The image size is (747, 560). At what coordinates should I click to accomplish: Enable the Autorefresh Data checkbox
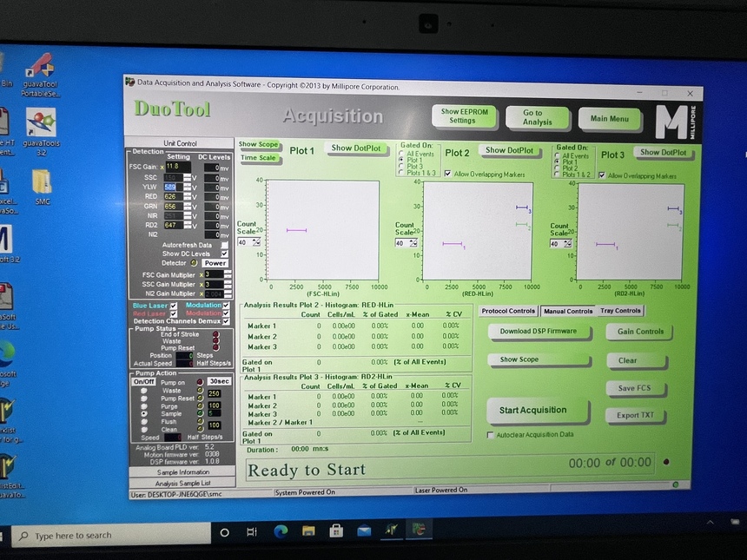[x=225, y=246]
